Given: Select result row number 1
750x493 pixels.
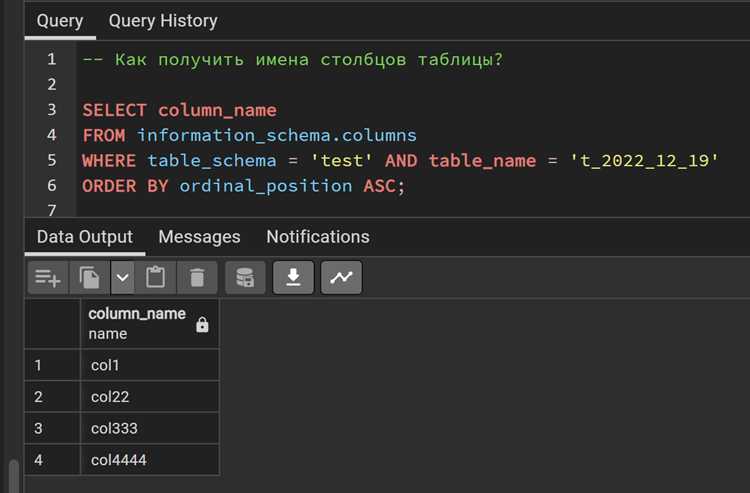Looking at the screenshot, I should 53,365.
